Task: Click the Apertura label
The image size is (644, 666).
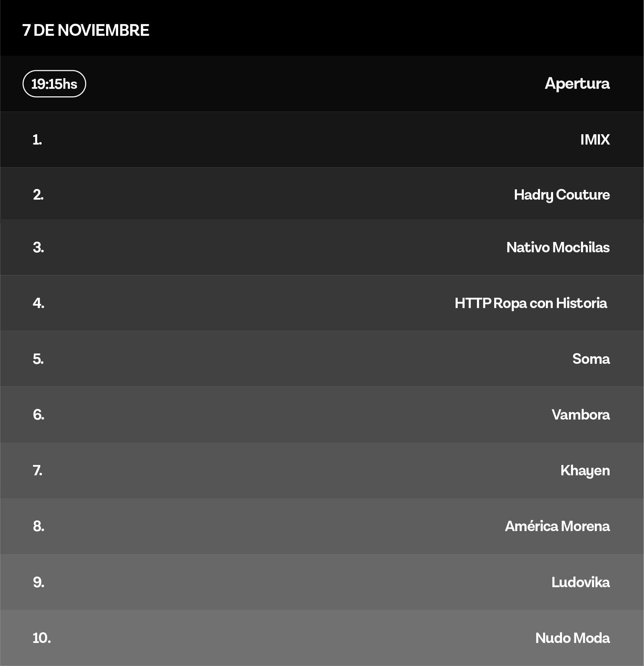Action: (x=577, y=84)
